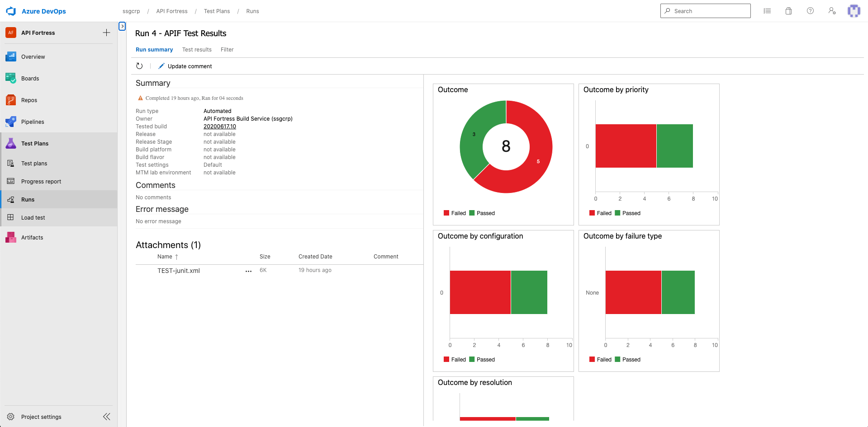The width and height of the screenshot is (868, 427).
Task: Open Boards from the sidebar
Action: tap(30, 78)
